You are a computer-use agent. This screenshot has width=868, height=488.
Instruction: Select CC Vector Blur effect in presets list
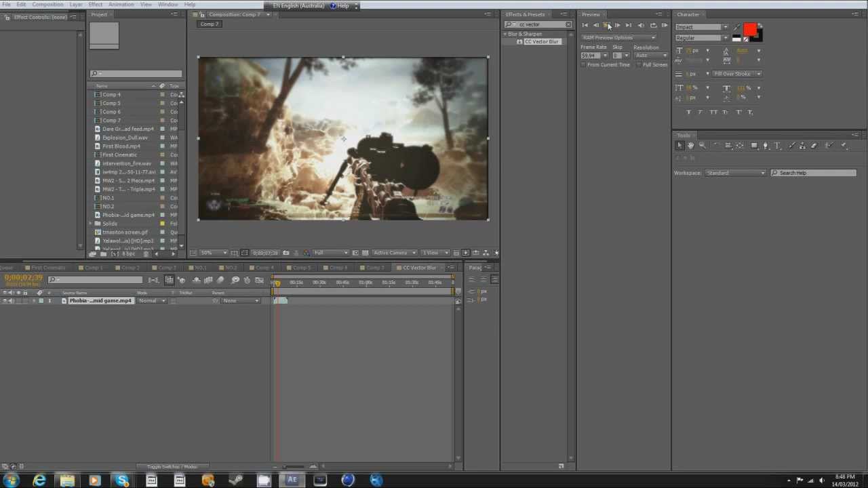541,42
